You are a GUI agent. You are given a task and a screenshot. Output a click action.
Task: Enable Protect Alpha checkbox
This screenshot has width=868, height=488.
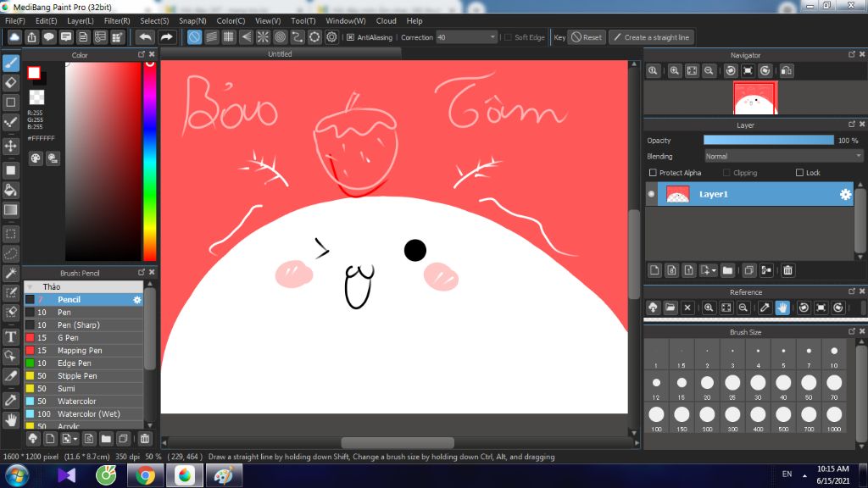[x=653, y=173]
